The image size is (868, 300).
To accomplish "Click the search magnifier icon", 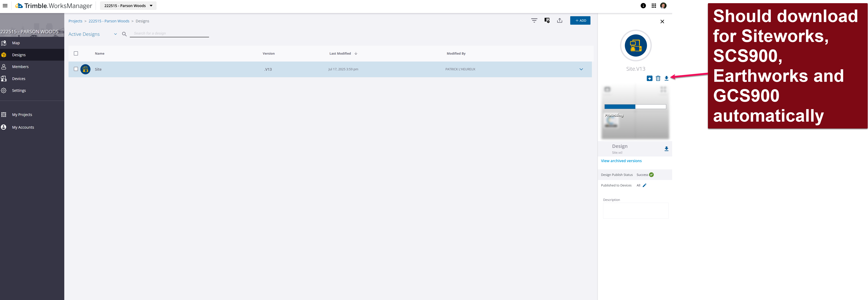I will point(124,34).
